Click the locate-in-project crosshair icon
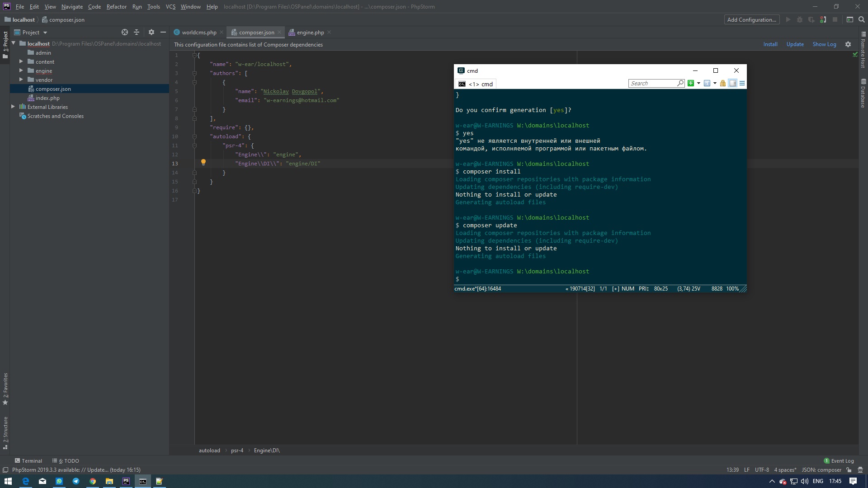868x488 pixels. (125, 32)
